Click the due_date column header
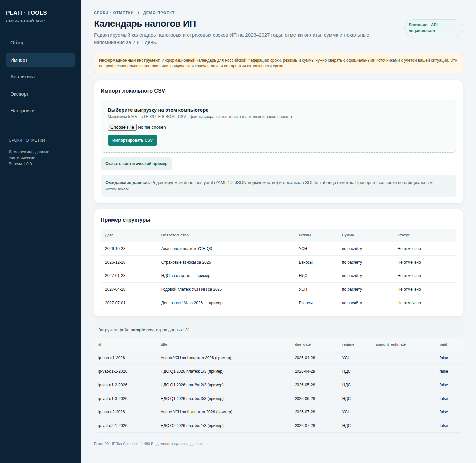This screenshot has height=463, width=476. pyautogui.click(x=303, y=344)
